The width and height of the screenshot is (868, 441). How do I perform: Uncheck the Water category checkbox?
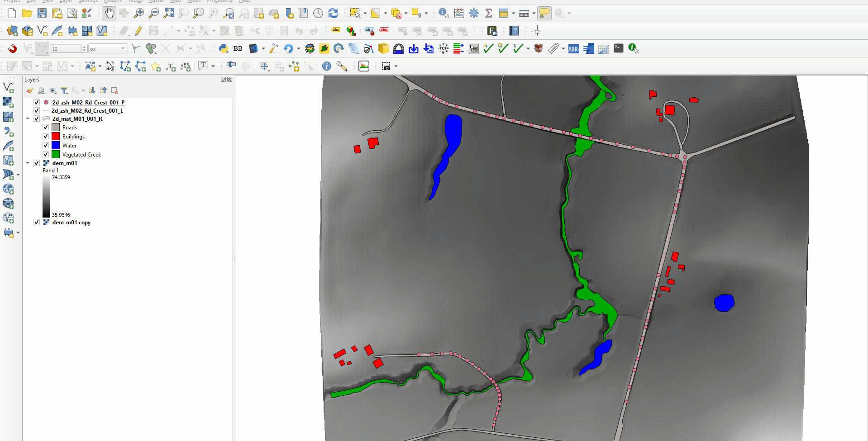click(x=46, y=145)
